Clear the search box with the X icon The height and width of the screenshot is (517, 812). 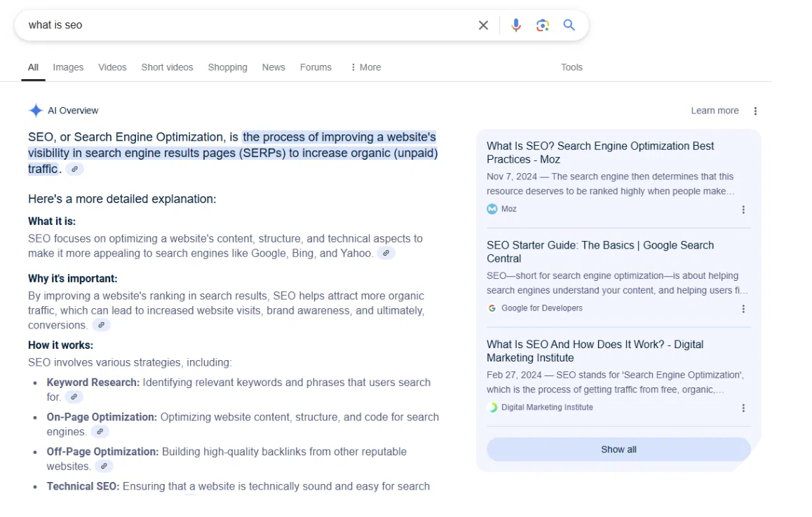click(483, 25)
